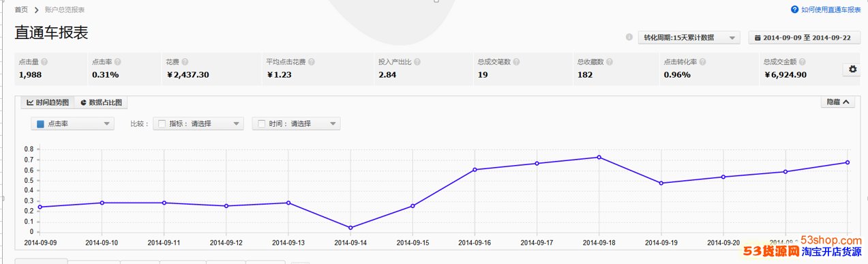Screen dimensions: 868x264
Task: Enable the 时间 comparison checkbox
Action: 262,123
